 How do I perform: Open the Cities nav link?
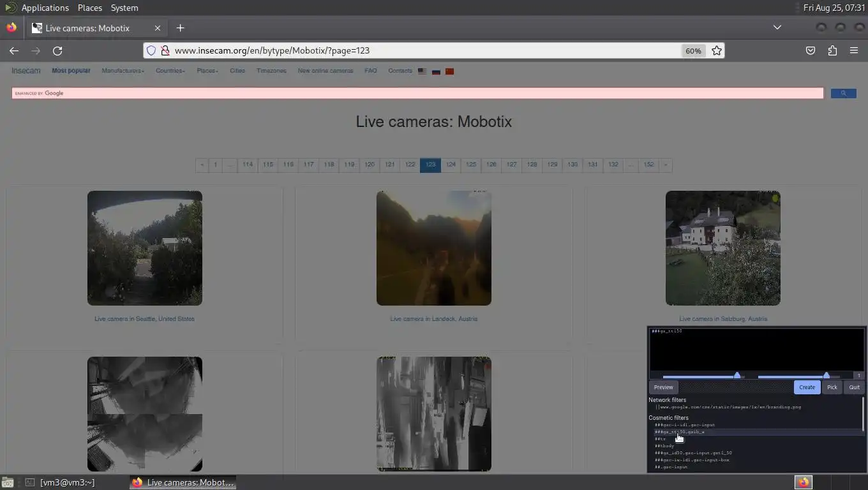pyautogui.click(x=237, y=71)
